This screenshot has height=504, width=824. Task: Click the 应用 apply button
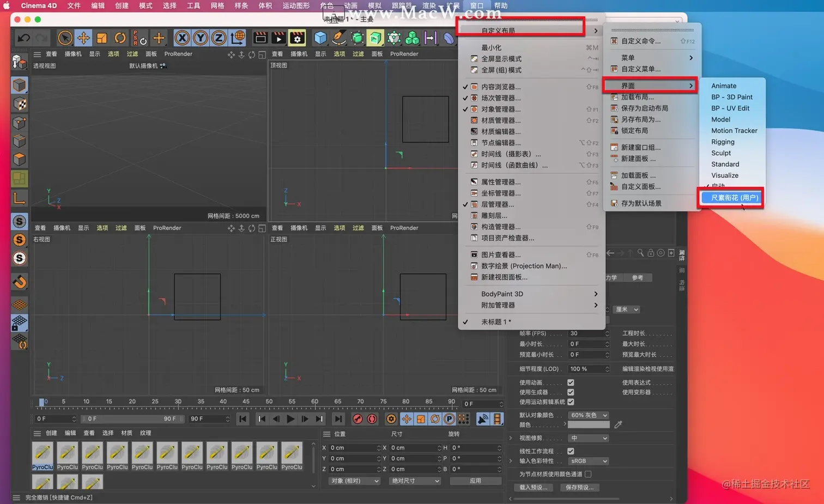coord(475,481)
